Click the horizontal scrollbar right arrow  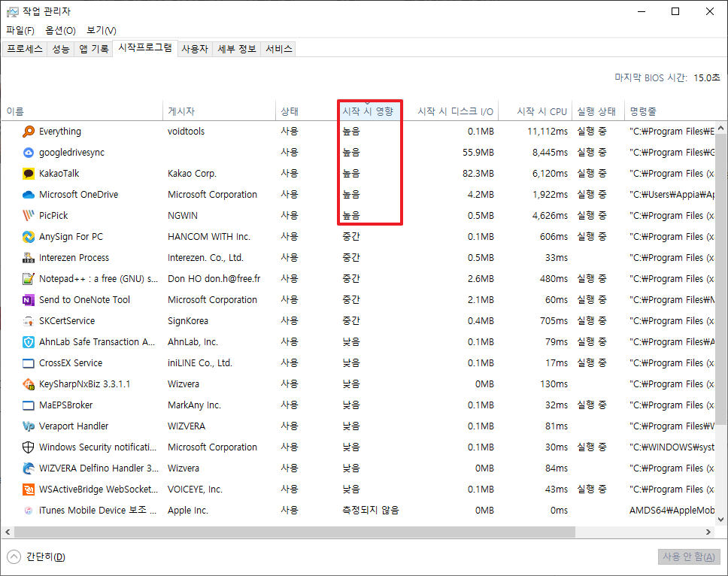[708, 532]
